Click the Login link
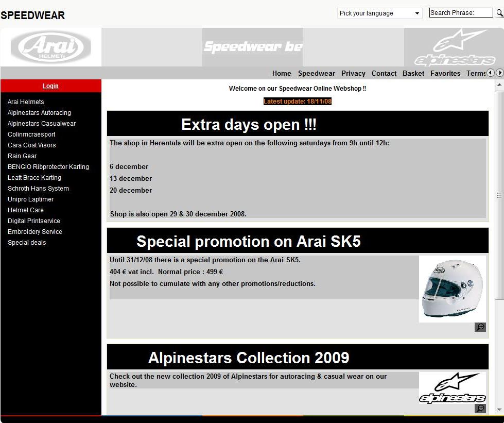 coord(51,86)
